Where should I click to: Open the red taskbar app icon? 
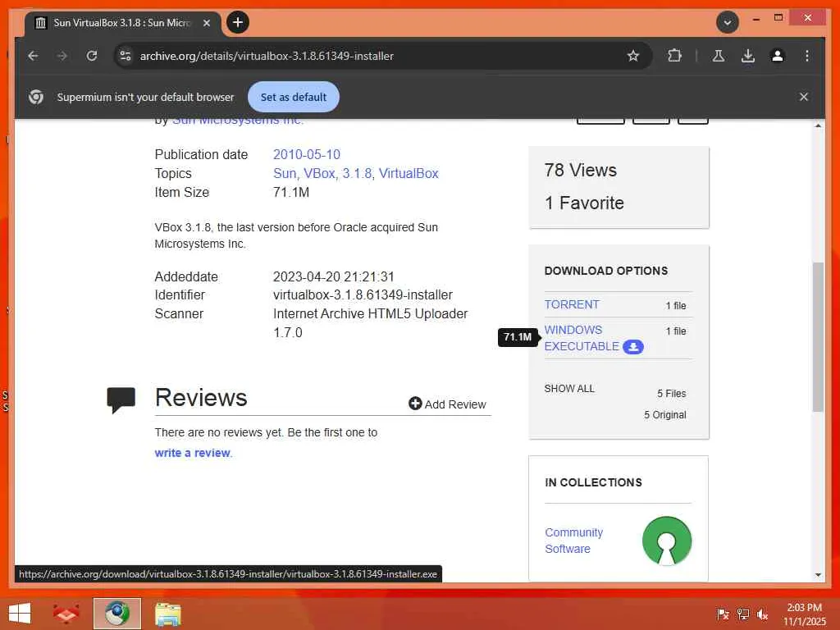click(66, 614)
